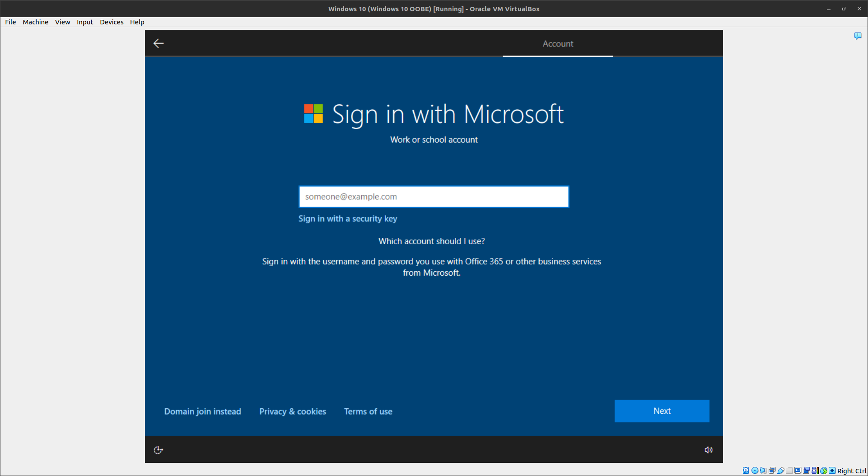Click the Microsoft logo

tap(313, 114)
